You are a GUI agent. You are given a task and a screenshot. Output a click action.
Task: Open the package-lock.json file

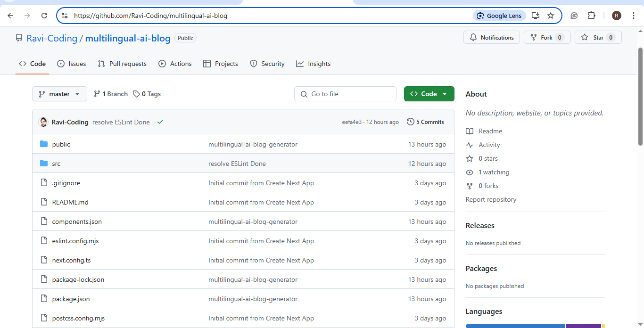click(x=78, y=279)
